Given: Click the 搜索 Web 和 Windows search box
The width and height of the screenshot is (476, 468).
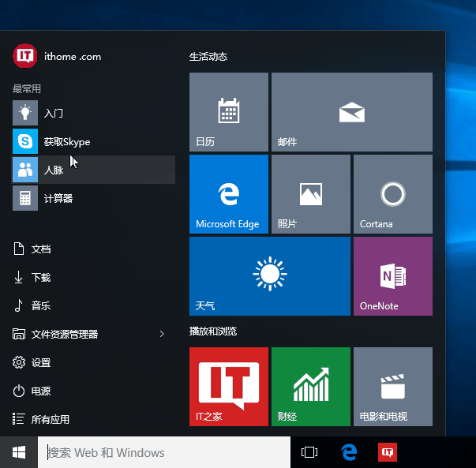Looking at the screenshot, I should pos(162,452).
